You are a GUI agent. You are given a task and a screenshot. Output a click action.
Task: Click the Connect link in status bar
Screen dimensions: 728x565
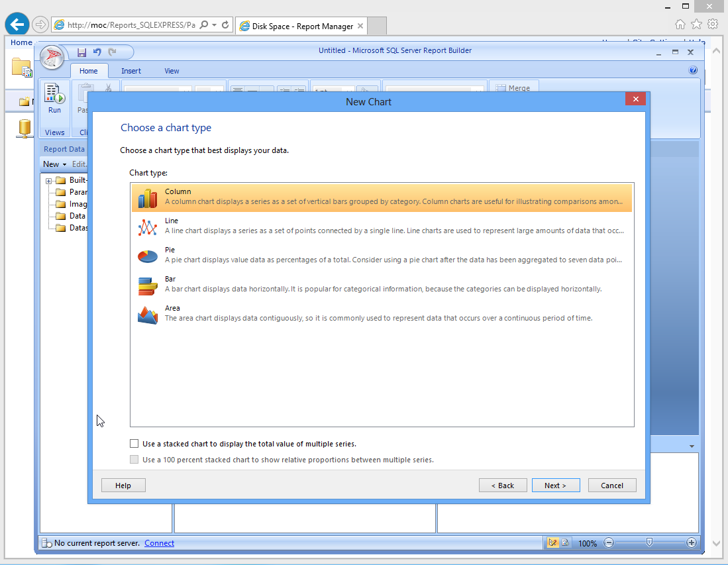tap(159, 543)
